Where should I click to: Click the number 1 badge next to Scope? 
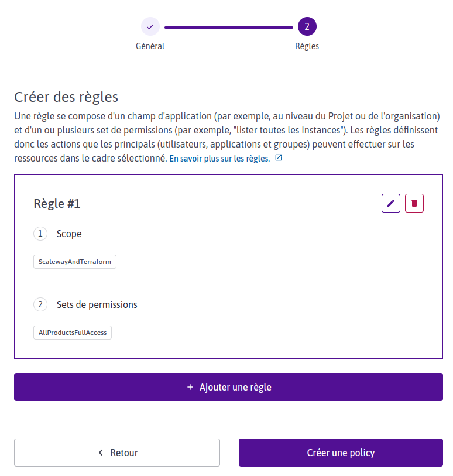pyautogui.click(x=40, y=234)
